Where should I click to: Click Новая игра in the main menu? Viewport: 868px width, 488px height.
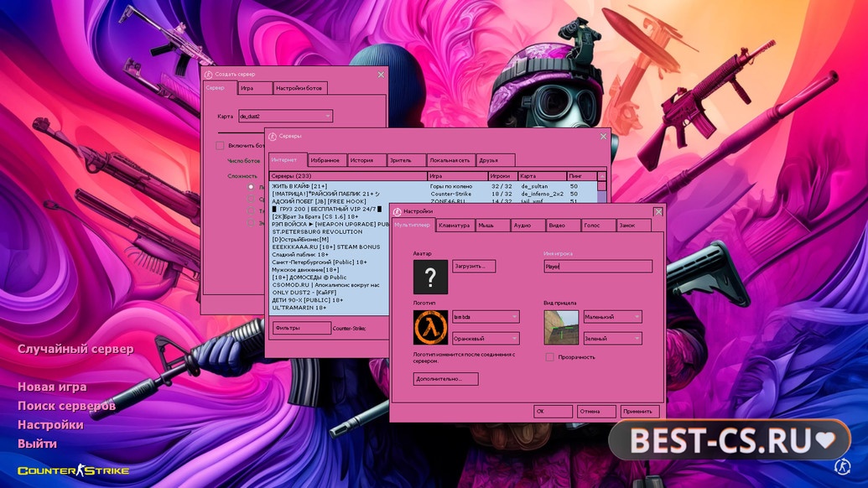coord(52,387)
